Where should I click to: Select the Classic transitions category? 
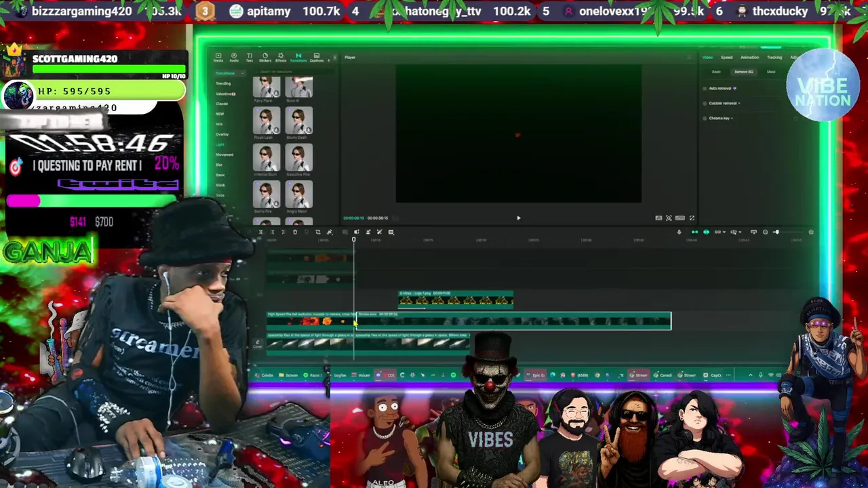(x=222, y=104)
